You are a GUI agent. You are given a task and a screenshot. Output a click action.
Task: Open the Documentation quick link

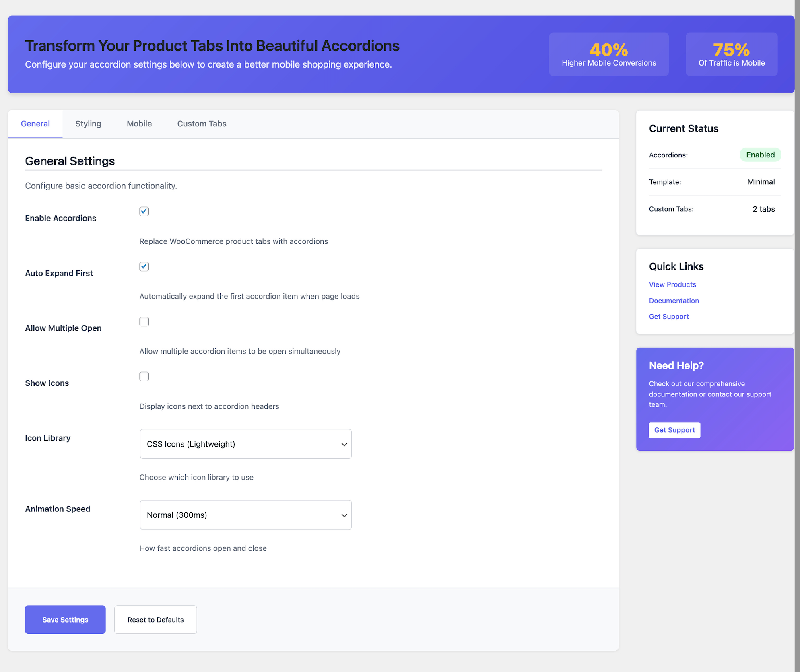[674, 301]
